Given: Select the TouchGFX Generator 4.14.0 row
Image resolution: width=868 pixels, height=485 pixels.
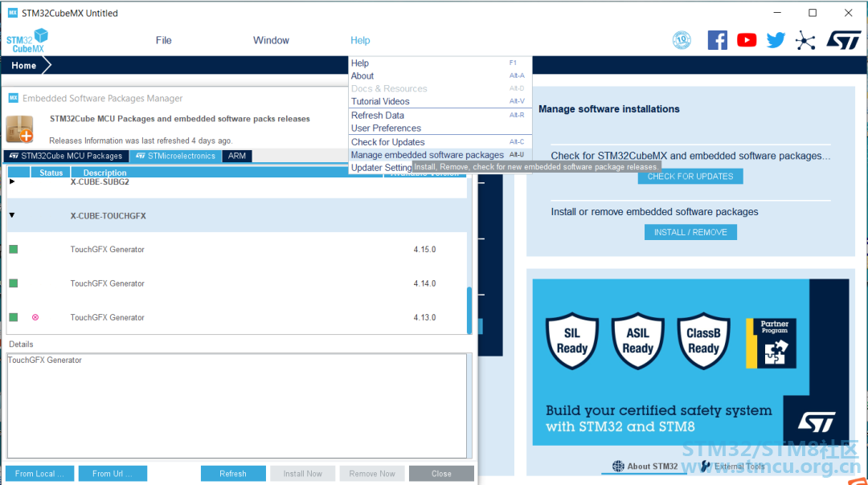Looking at the screenshot, I should (236, 283).
